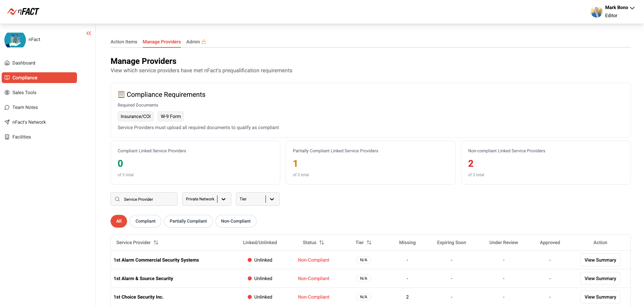
Task: Click the Non-compliant Linked Service Providers card
Action: pos(546,162)
